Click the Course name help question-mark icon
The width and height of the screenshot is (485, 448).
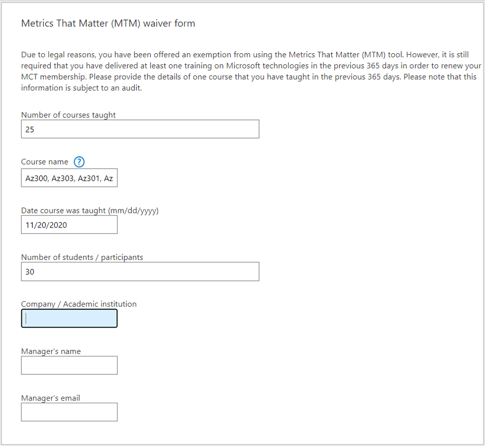pos(79,162)
